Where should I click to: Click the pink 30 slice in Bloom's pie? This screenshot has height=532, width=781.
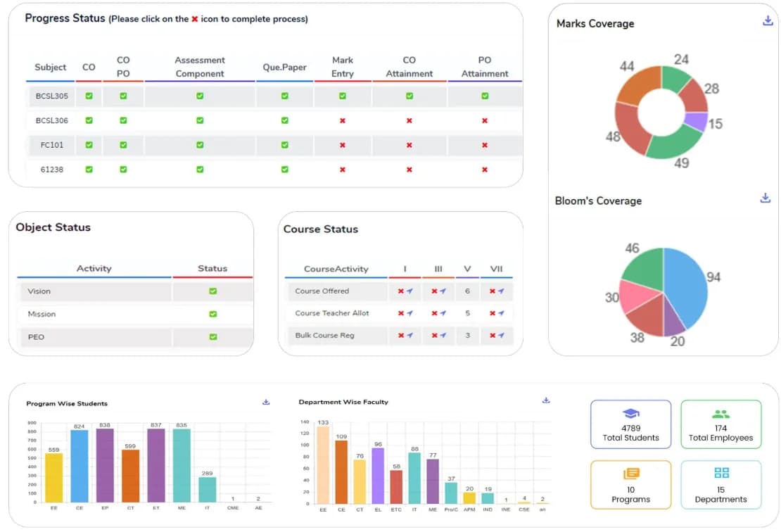[637, 296]
